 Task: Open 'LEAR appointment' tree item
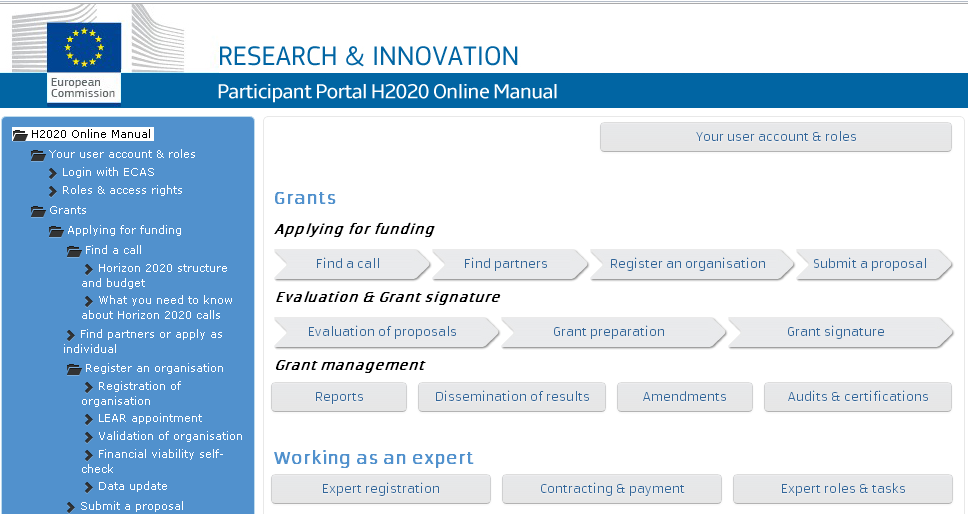[x=150, y=418]
